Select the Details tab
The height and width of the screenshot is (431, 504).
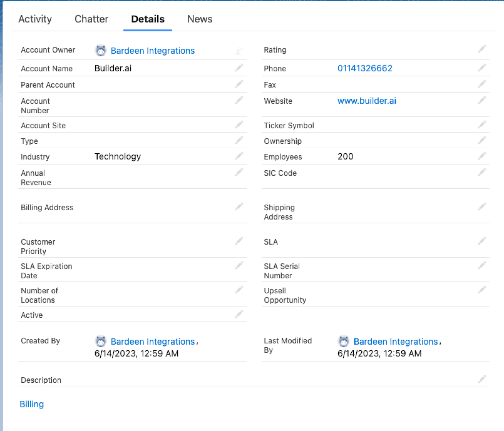click(148, 19)
